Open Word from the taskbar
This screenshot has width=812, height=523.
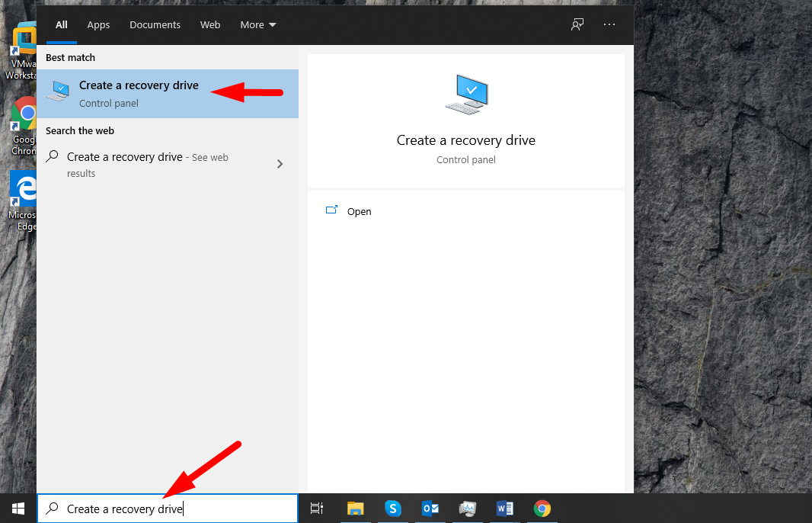[504, 509]
